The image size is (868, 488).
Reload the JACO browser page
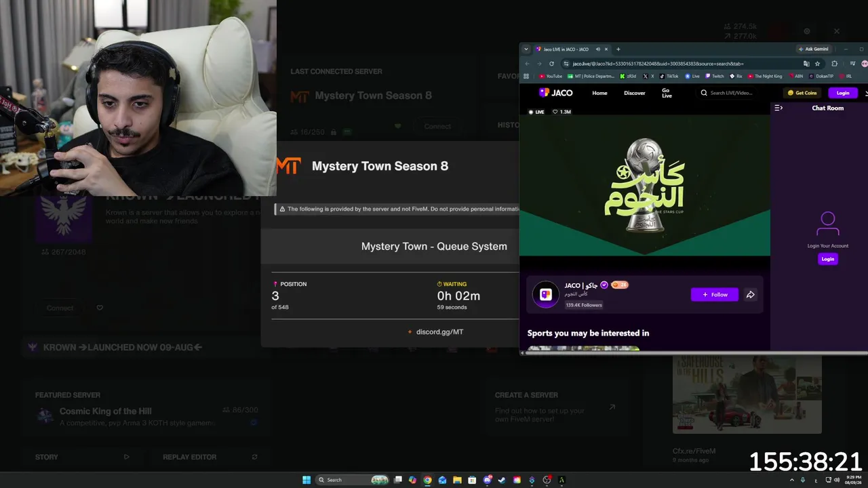[551, 64]
